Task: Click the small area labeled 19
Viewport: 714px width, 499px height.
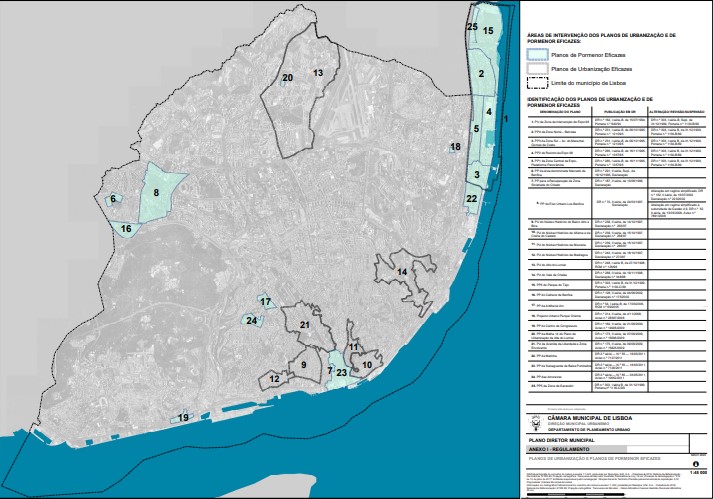Action: point(183,417)
